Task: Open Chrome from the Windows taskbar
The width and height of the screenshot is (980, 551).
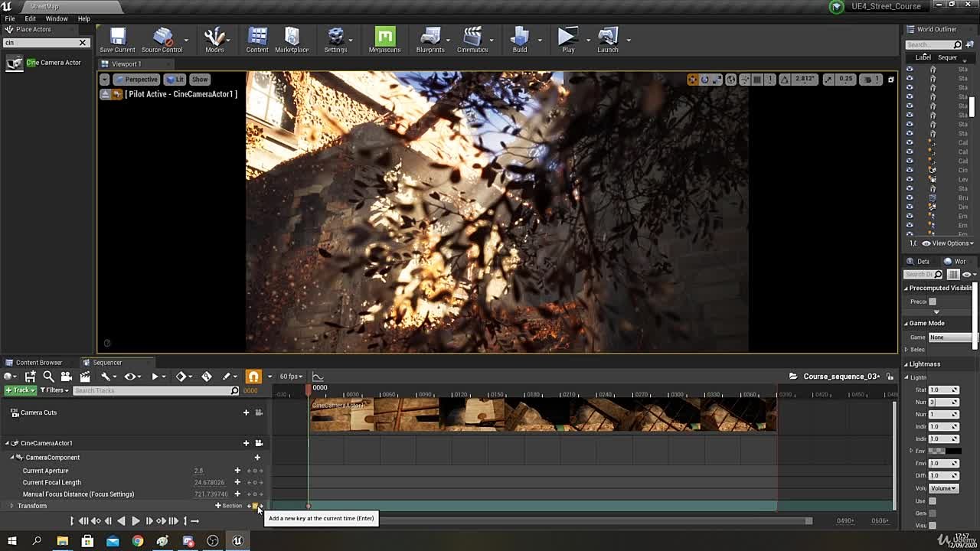Action: click(x=137, y=541)
